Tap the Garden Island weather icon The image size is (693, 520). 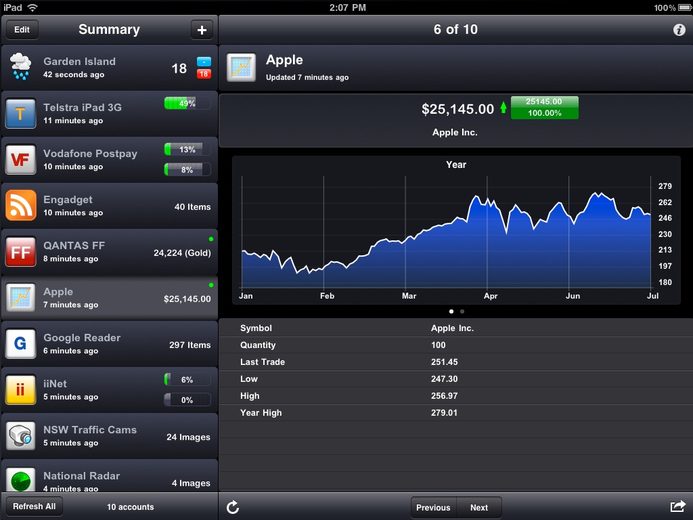click(21, 67)
